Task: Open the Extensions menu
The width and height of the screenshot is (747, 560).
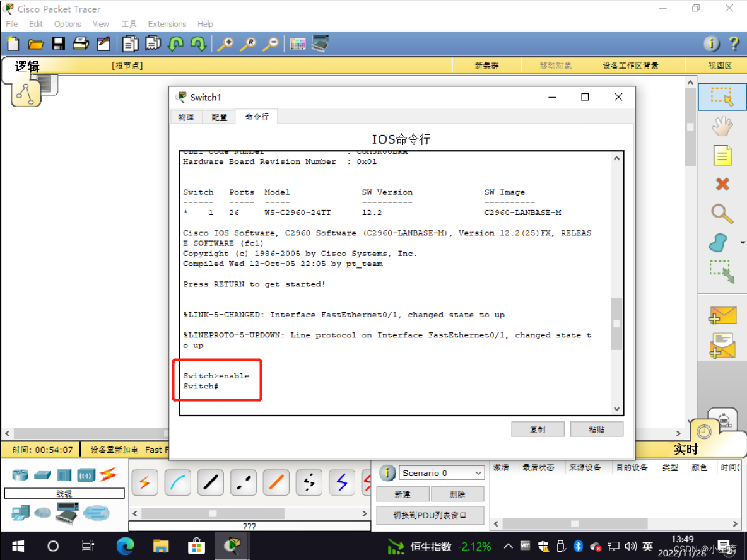Action: click(167, 24)
